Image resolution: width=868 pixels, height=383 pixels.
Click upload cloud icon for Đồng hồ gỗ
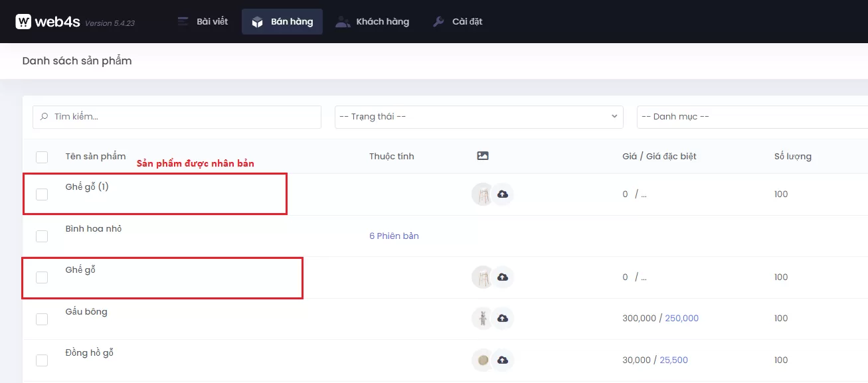[503, 360]
